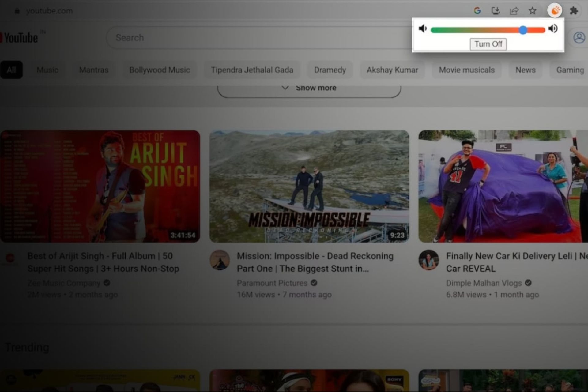Screen dimensions: 588x392
Task: Click the volume booster slider handle
Action: point(523,30)
